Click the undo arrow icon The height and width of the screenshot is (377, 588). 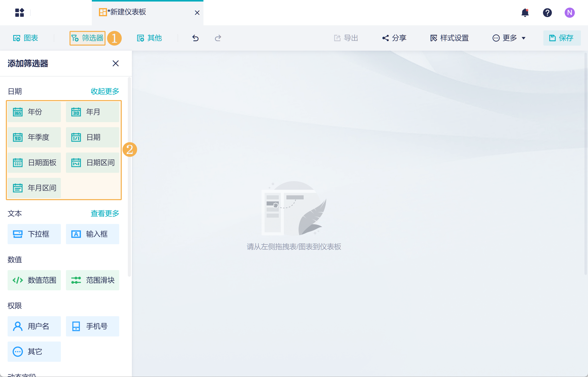point(195,38)
